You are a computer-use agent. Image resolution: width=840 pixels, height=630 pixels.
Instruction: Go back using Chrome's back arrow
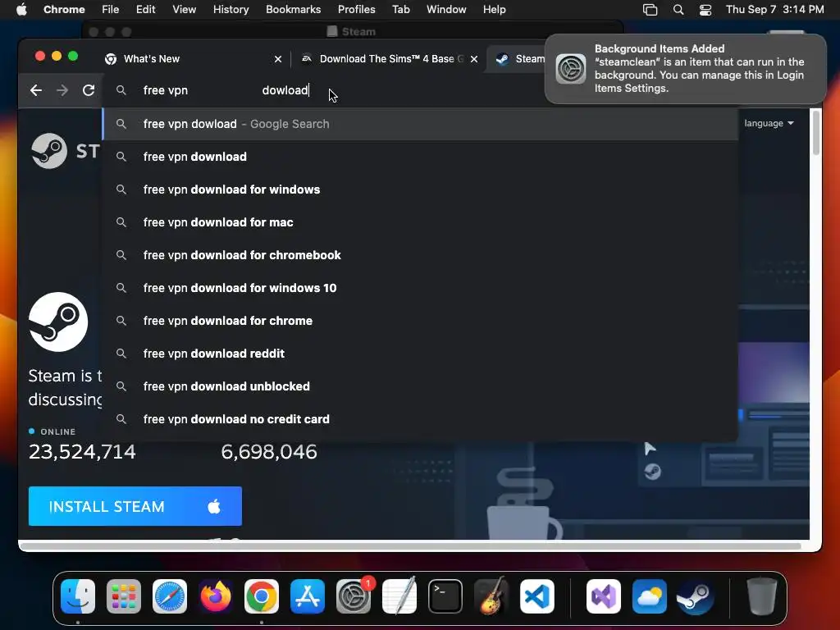click(36, 90)
